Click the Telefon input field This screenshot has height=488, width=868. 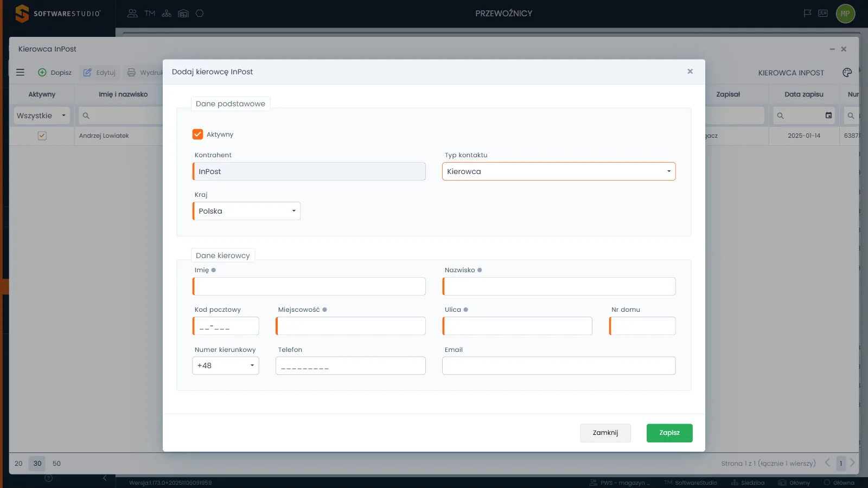coord(350,365)
